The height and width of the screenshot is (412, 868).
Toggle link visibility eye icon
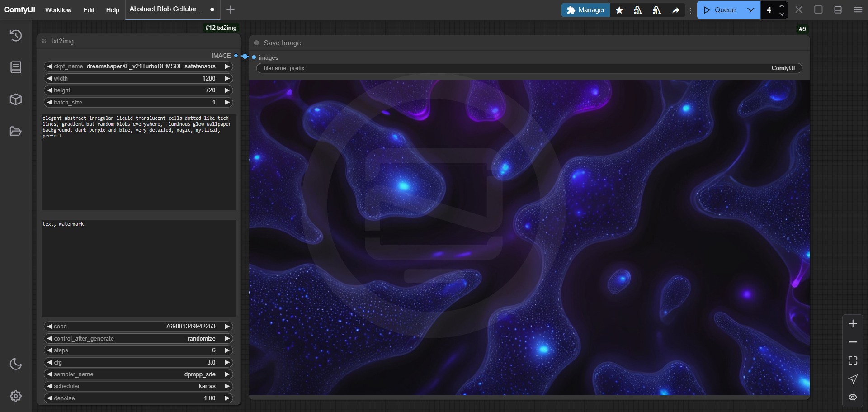click(853, 397)
